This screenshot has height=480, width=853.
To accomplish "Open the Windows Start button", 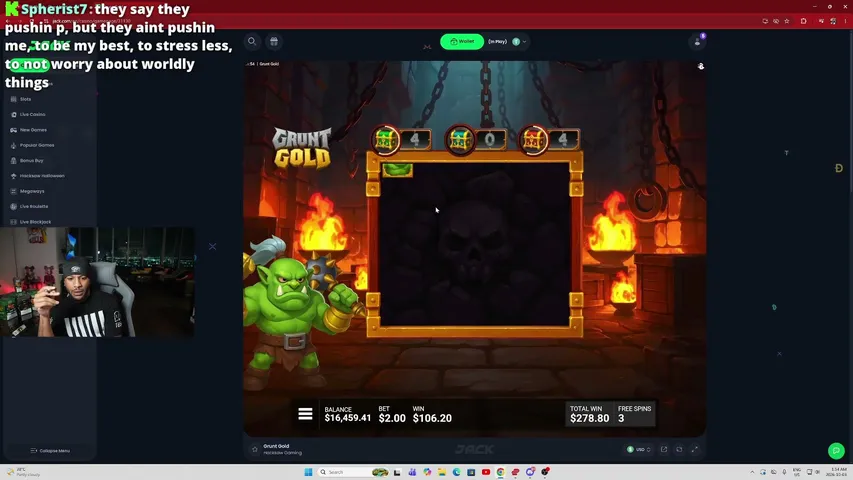I will tap(308, 472).
